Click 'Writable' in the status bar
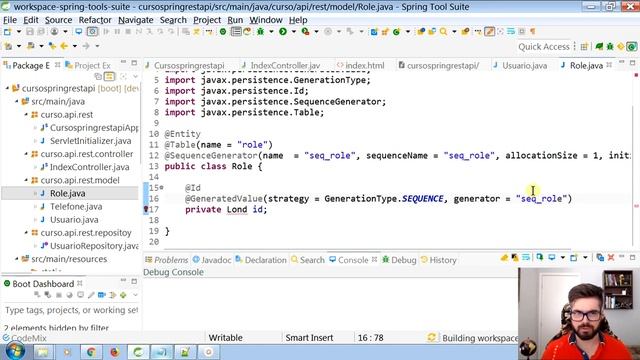 (x=225, y=338)
